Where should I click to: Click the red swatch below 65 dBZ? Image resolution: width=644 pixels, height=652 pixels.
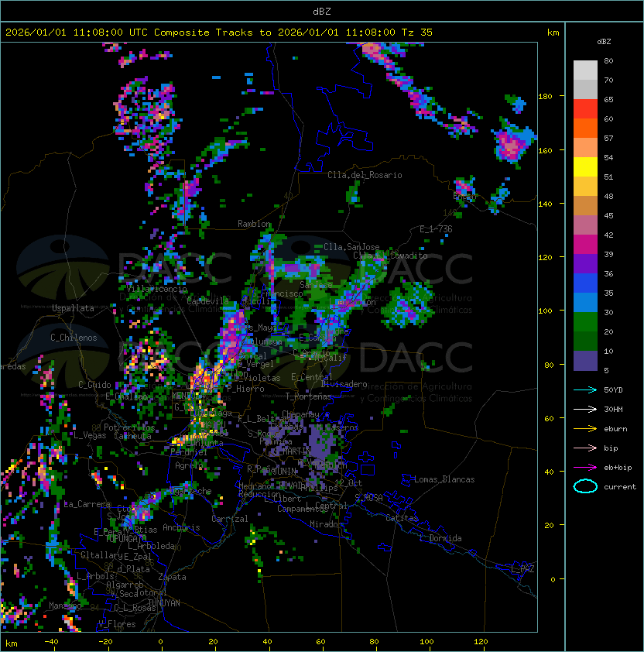585,109
